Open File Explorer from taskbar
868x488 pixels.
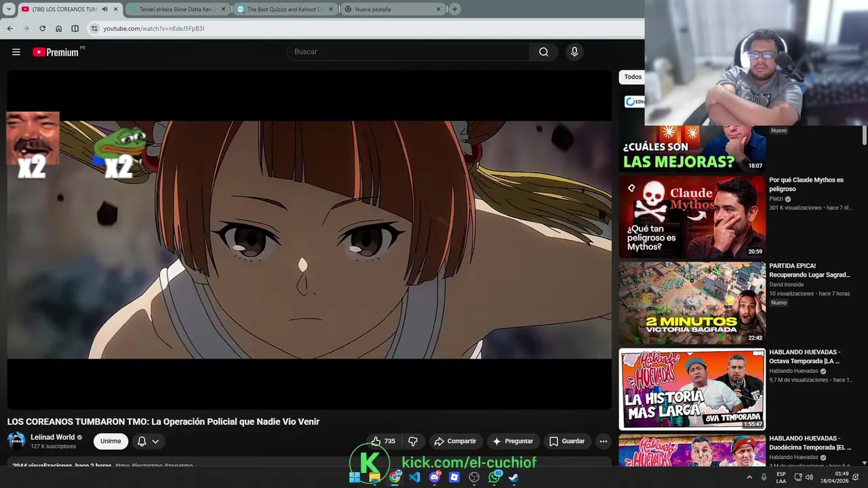coord(374,477)
